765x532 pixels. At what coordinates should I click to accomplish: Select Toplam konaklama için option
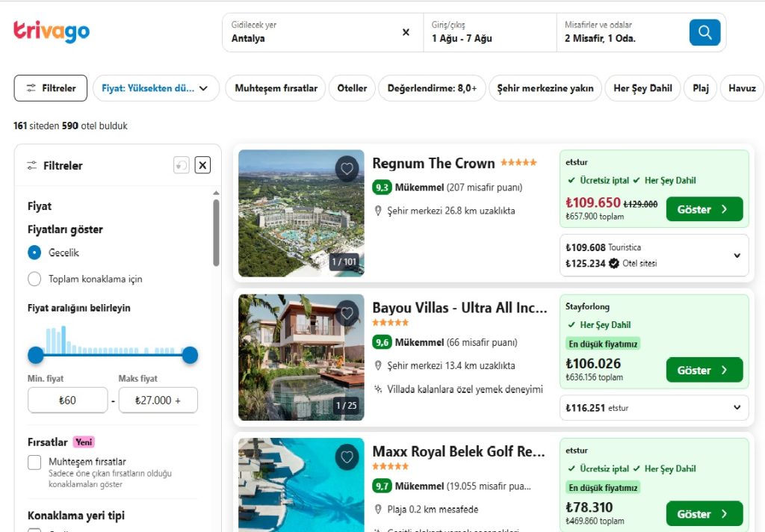point(34,279)
